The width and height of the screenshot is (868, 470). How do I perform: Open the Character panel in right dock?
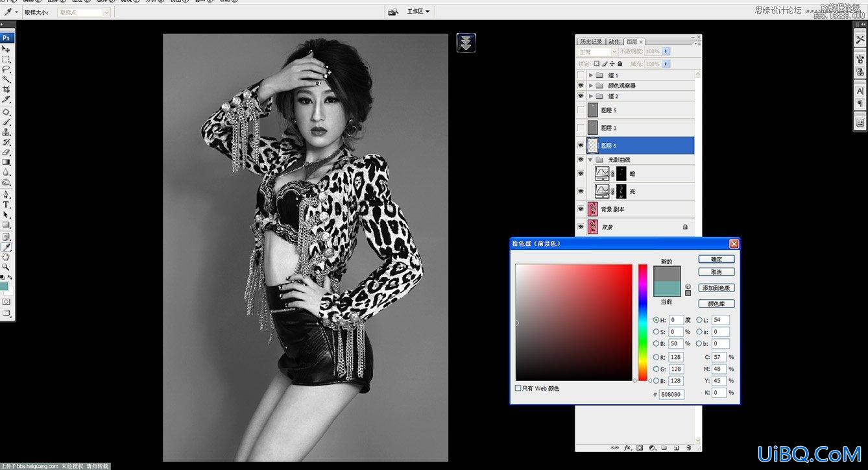tap(860, 92)
